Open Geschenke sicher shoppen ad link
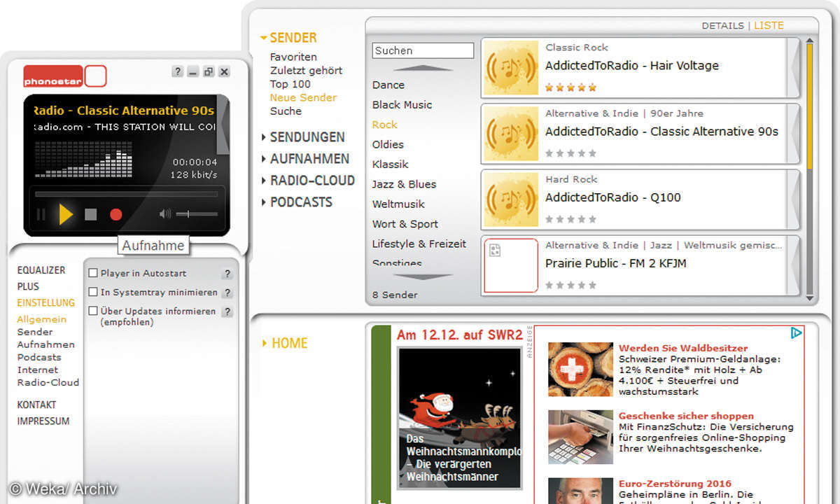The image size is (840, 504). tap(686, 416)
